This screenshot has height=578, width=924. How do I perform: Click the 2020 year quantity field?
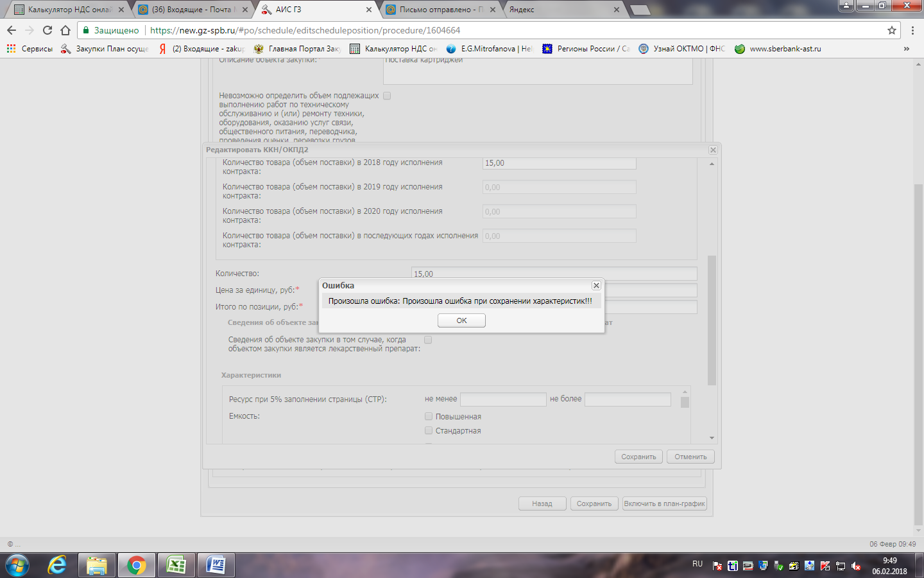point(560,212)
